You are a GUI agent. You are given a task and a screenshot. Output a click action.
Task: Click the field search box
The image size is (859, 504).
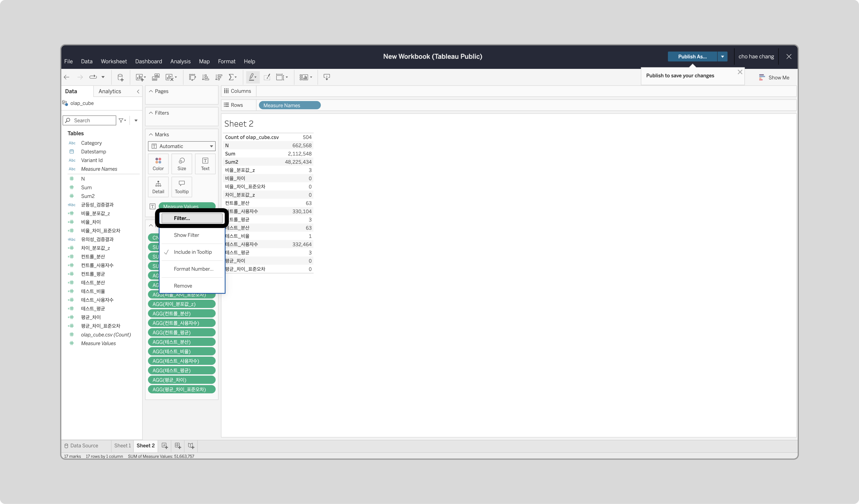(89, 120)
